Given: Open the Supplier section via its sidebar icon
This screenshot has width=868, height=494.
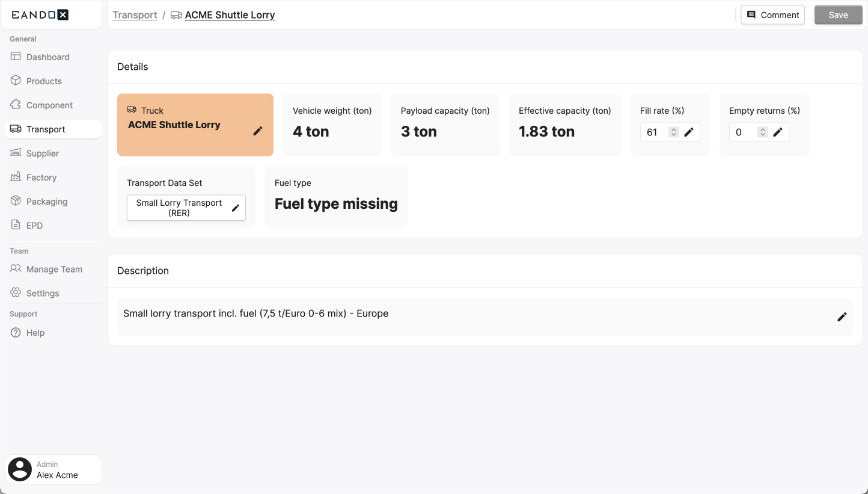Looking at the screenshot, I should click(x=16, y=153).
